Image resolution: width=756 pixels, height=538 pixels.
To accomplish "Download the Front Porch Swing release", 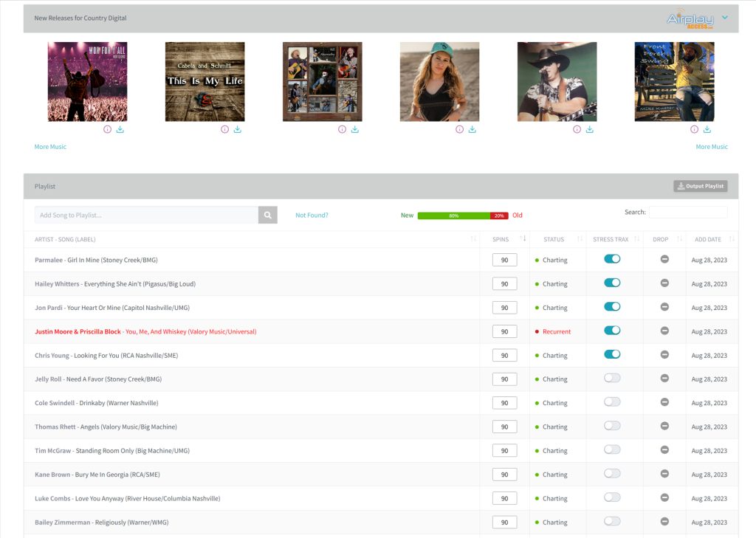I will 707,129.
